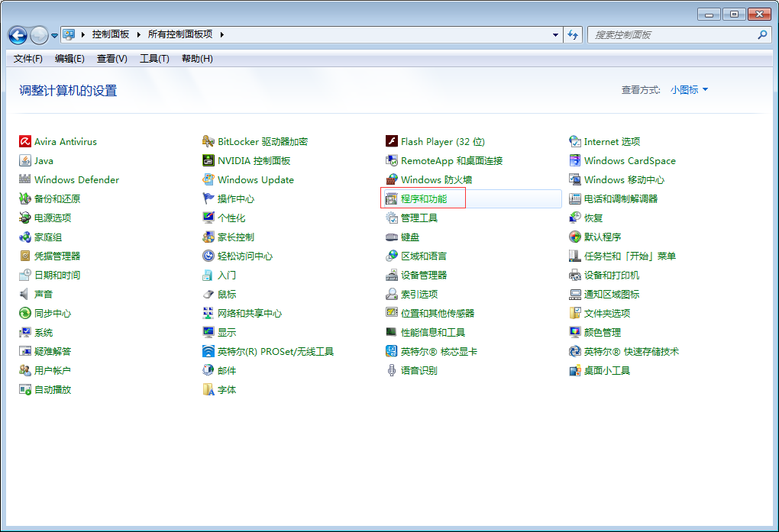
Task: Open the 电源选项 battery icon
Action: 25,218
